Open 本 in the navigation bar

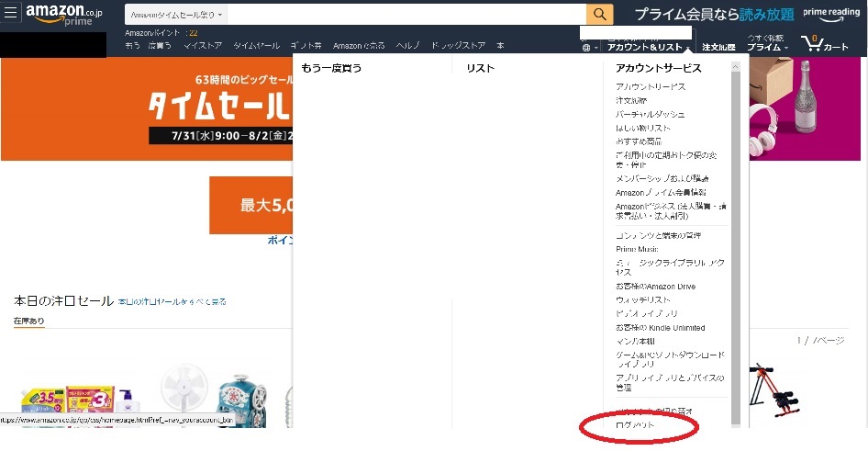click(500, 45)
